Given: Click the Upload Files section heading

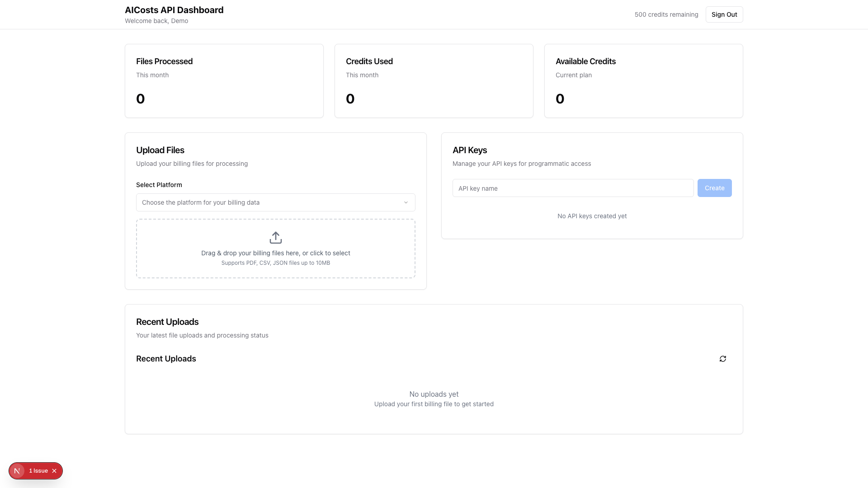Looking at the screenshot, I should [160, 150].
